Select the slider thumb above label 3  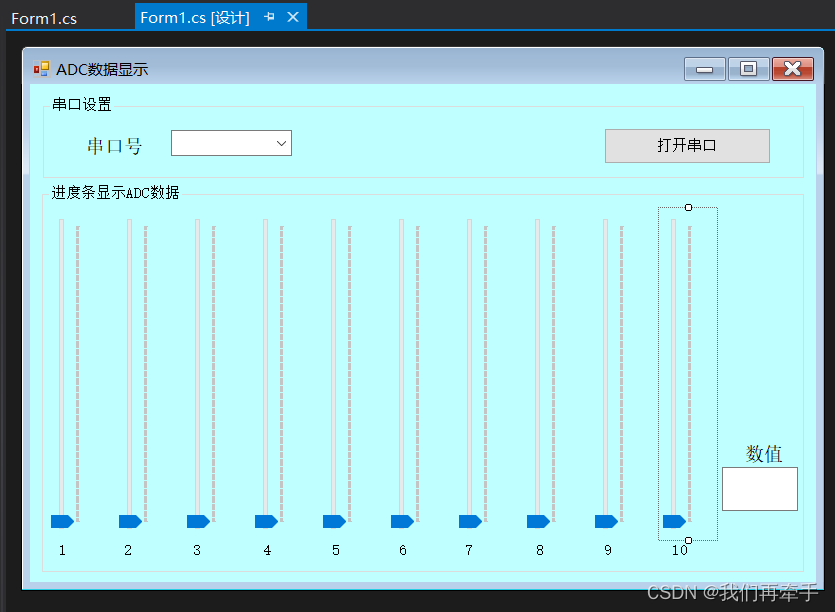(199, 521)
